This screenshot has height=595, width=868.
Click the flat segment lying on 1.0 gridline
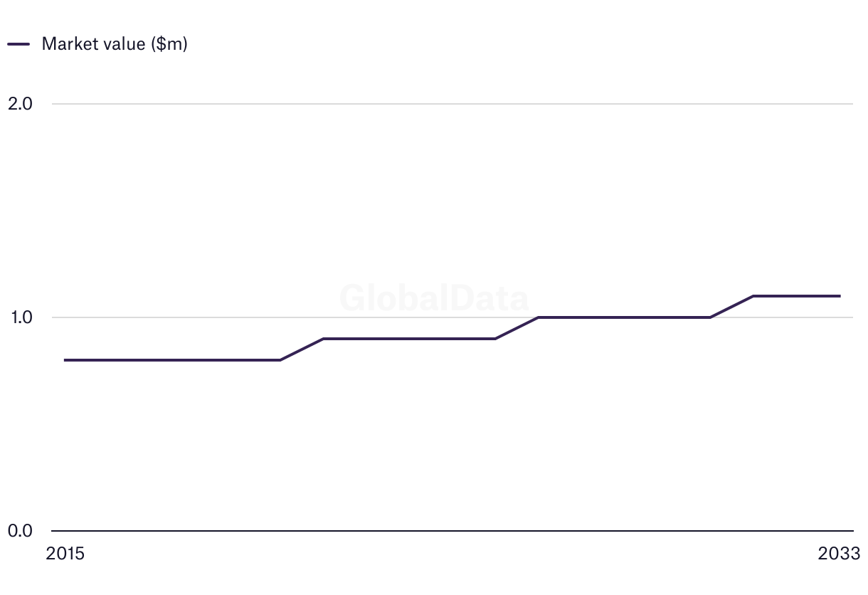click(624, 317)
